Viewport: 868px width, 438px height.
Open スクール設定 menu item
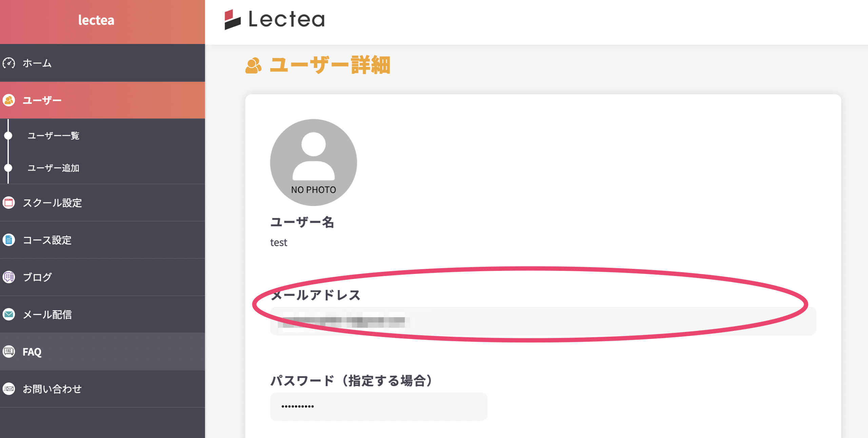point(52,203)
